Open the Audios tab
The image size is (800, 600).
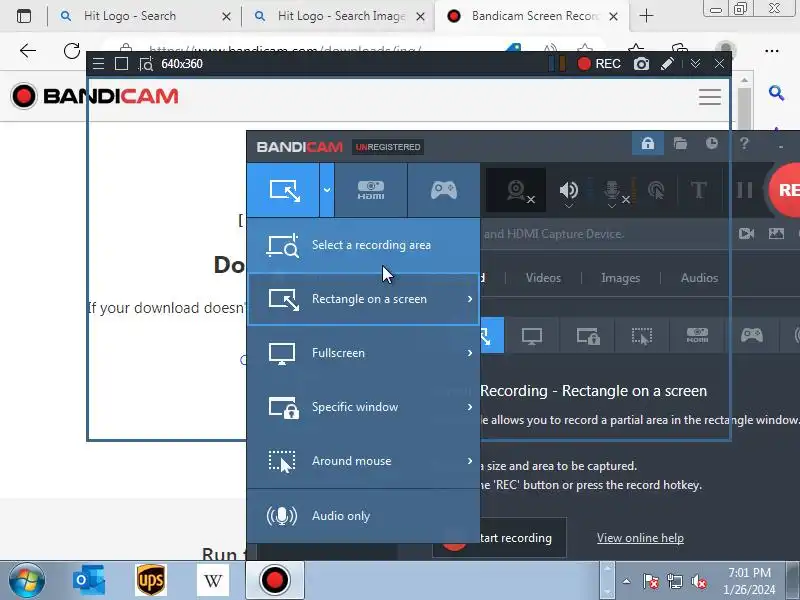pyautogui.click(x=699, y=278)
